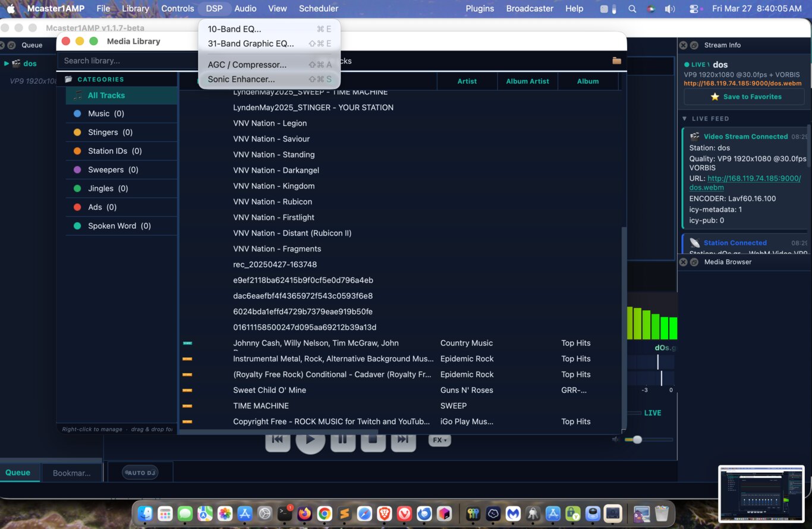Open the Broadcaster menu
The image size is (812, 529).
click(x=530, y=8)
